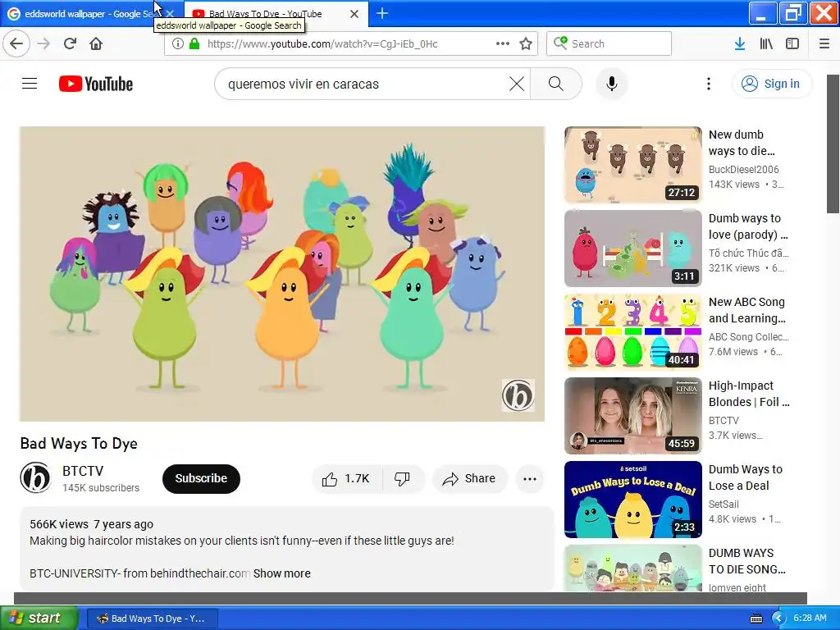Open DUMB WAYS TO DIE SONG thumbnail
The height and width of the screenshot is (630, 840).
coord(632,568)
